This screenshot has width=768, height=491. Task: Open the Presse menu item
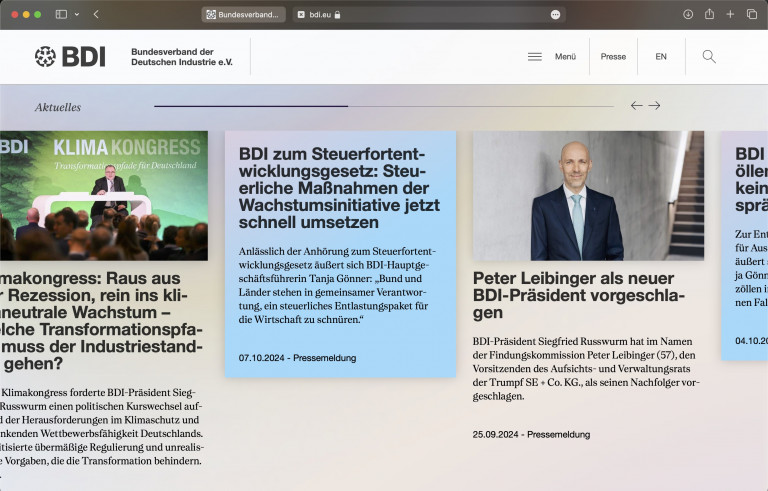[x=613, y=57]
